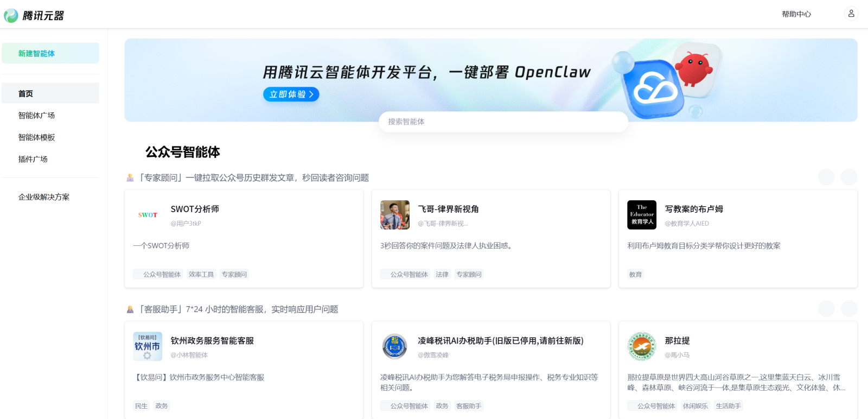Click author name @用户3tkP
Viewport: 868px width, 419px height.
pos(186,224)
